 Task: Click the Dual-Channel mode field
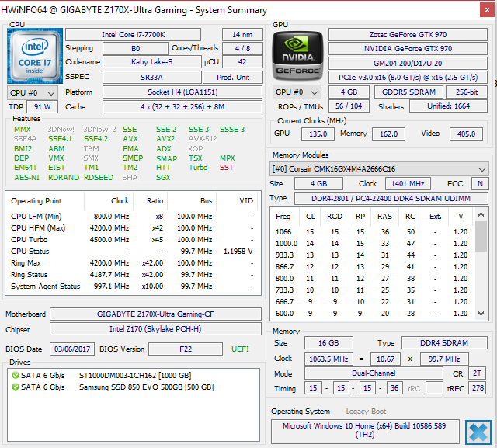pyautogui.click(x=374, y=373)
